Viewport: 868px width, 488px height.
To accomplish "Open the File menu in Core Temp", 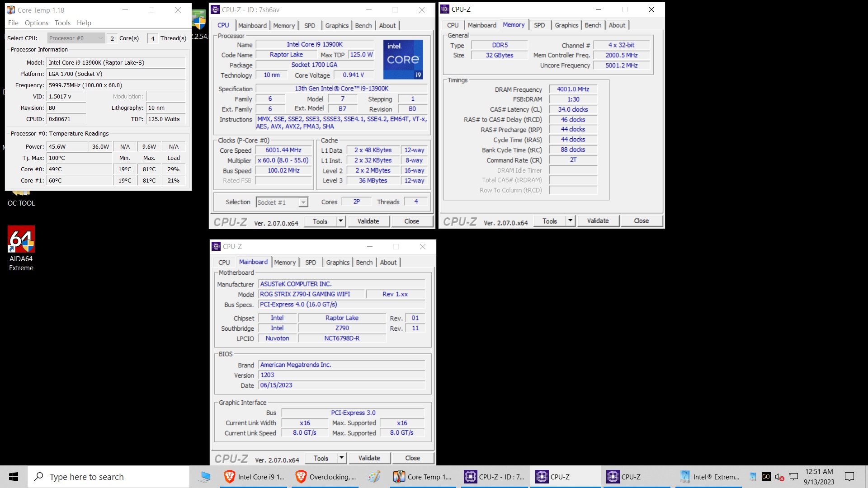I will coord(13,23).
